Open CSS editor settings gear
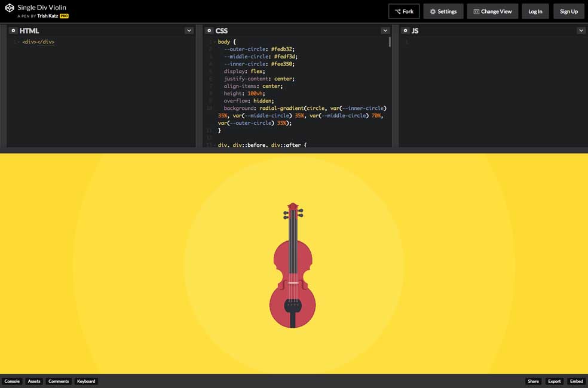This screenshot has width=588, height=388. click(209, 30)
